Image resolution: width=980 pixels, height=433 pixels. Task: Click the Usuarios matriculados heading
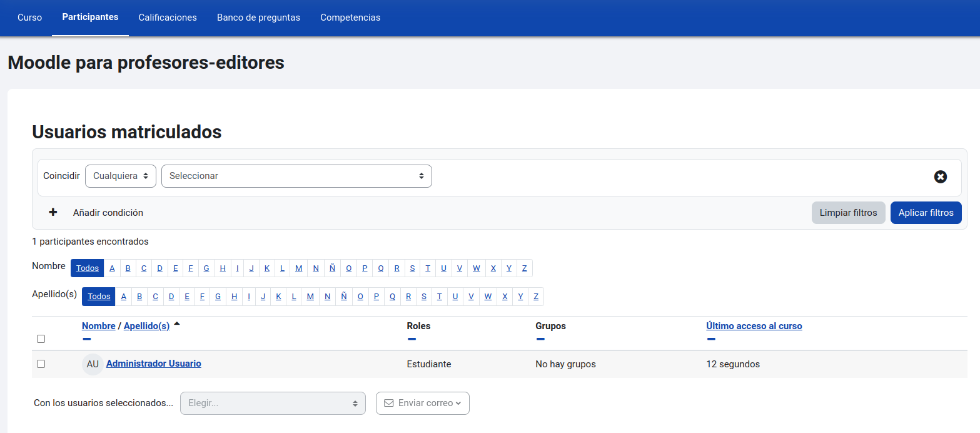tap(127, 132)
